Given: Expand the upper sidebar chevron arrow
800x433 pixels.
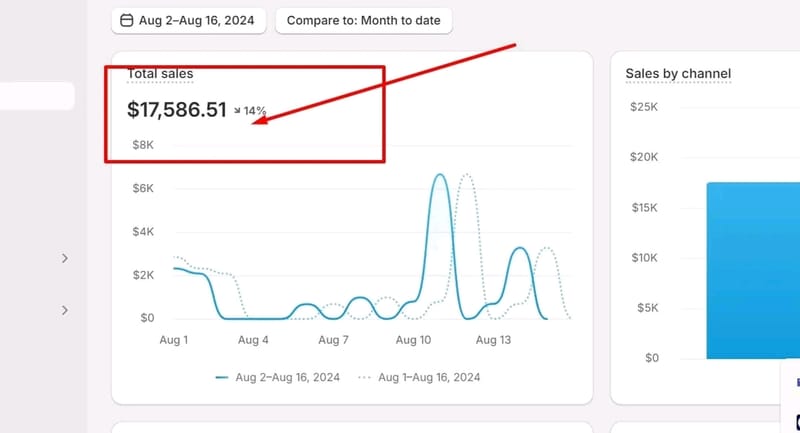Looking at the screenshot, I should pyautogui.click(x=65, y=258).
